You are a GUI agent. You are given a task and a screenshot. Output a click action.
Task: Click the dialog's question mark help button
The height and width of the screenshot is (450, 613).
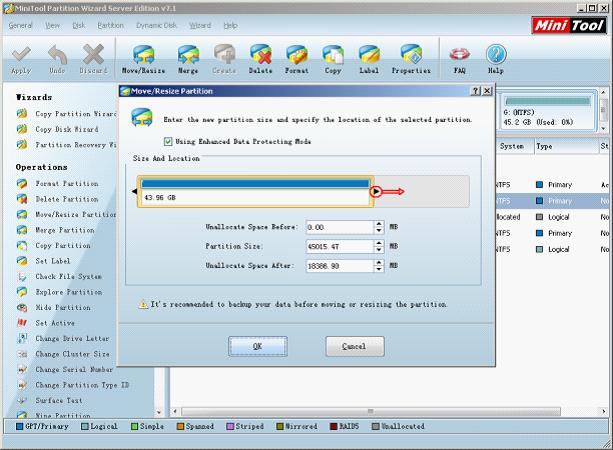[475, 91]
